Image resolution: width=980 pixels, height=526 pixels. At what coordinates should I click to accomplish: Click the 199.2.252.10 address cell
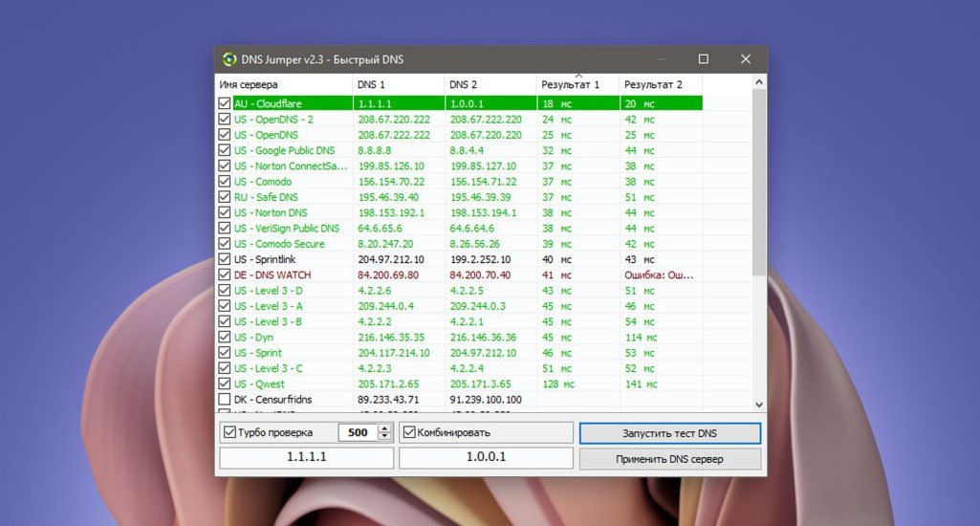480,259
